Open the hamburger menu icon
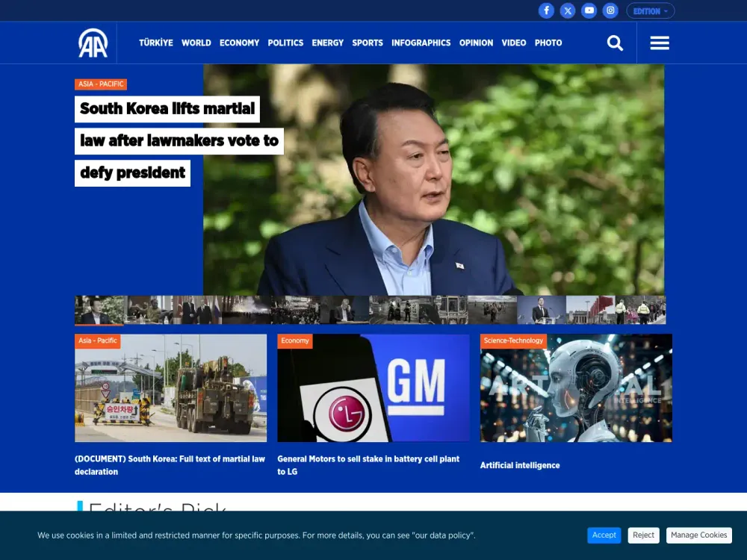This screenshot has height=560, width=747. click(x=660, y=43)
